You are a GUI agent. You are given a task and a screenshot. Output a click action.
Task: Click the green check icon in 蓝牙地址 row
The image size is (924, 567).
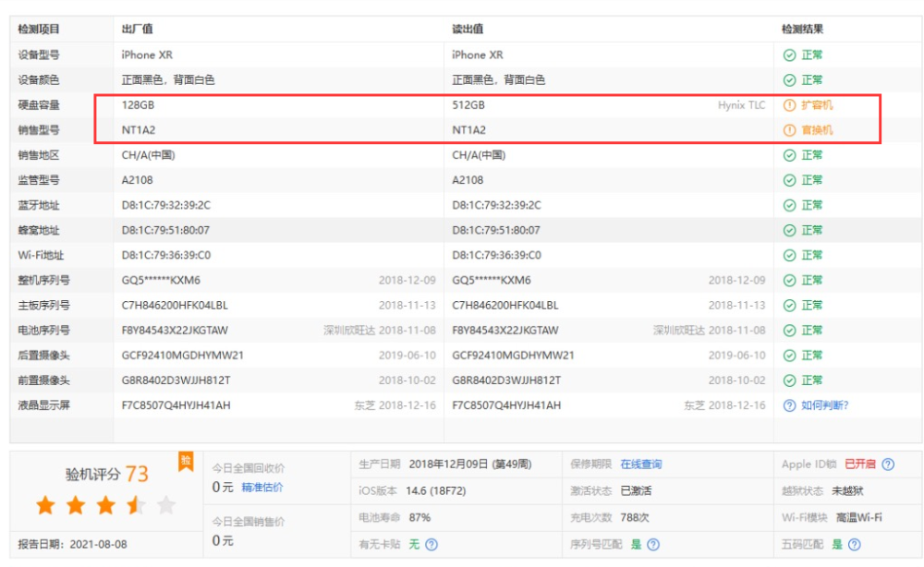tap(789, 206)
